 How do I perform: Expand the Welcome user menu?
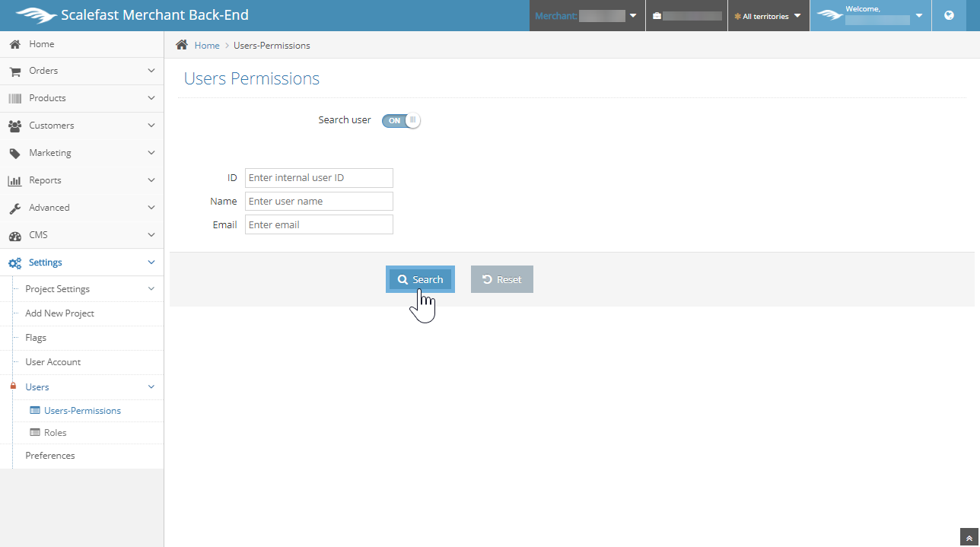(x=870, y=15)
